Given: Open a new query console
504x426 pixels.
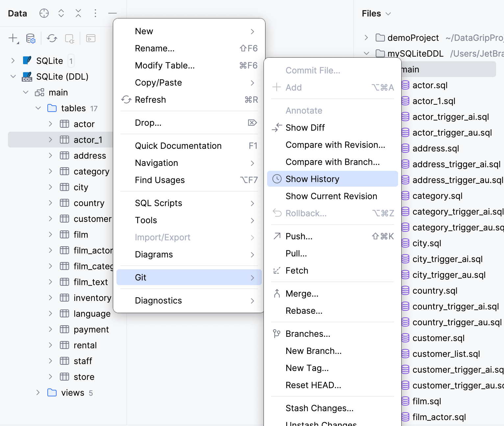Looking at the screenshot, I should click(90, 38).
